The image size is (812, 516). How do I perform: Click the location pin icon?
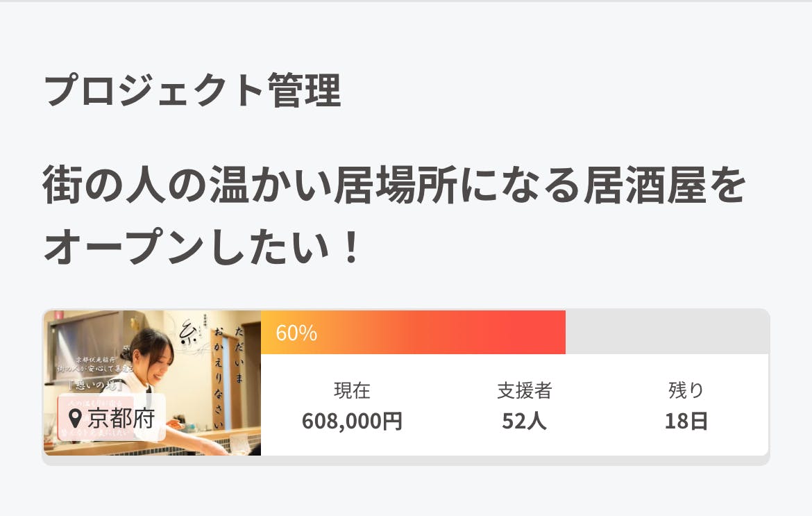pyautogui.click(x=76, y=418)
